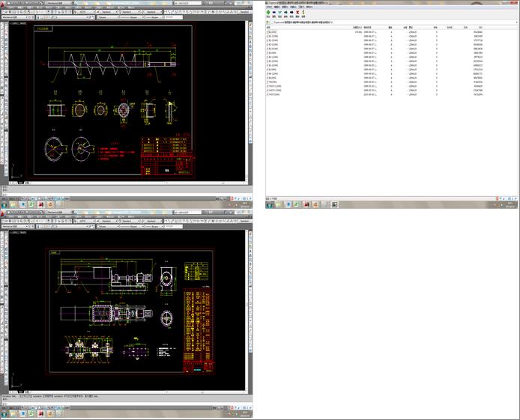
Task: Click the Add button in 7-Zip toolbar
Action: pos(268,13)
